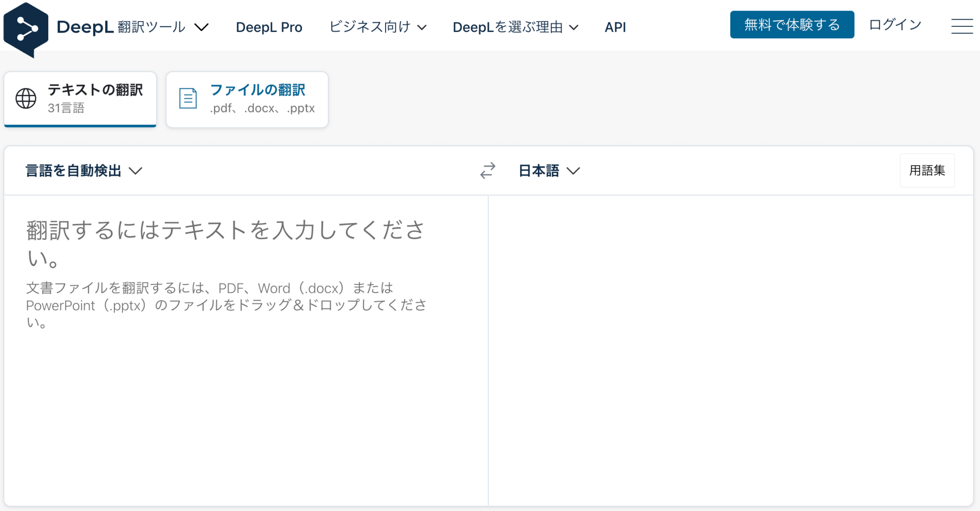980x511 pixels.
Task: Switch to テキストの翻訳 tab
Action: 80,98
